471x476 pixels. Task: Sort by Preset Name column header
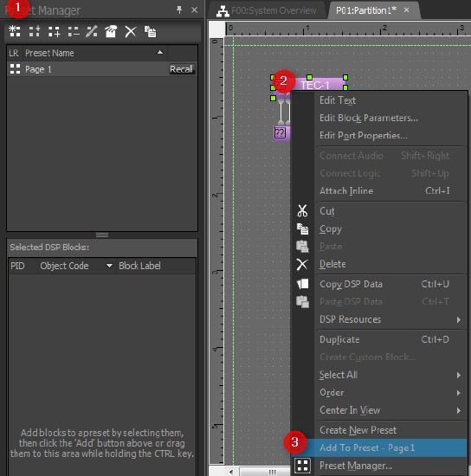coord(94,53)
